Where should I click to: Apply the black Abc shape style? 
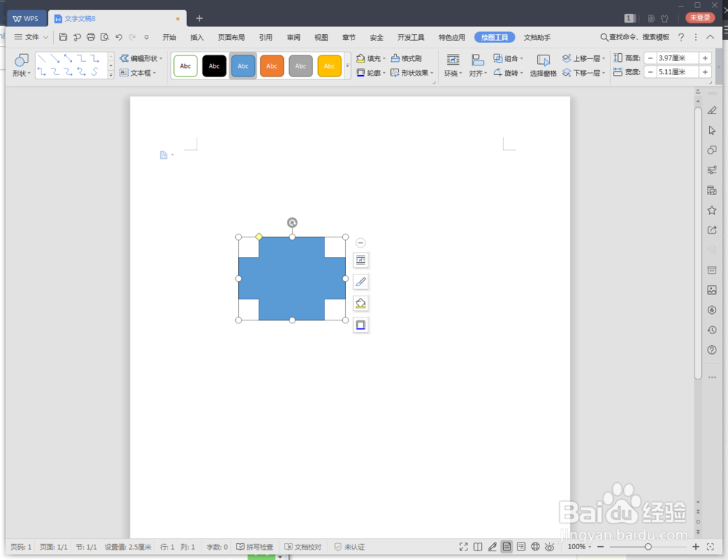pos(214,66)
